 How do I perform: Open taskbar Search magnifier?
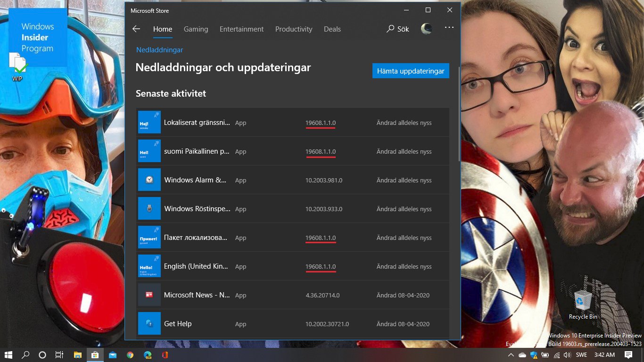[x=26, y=355]
